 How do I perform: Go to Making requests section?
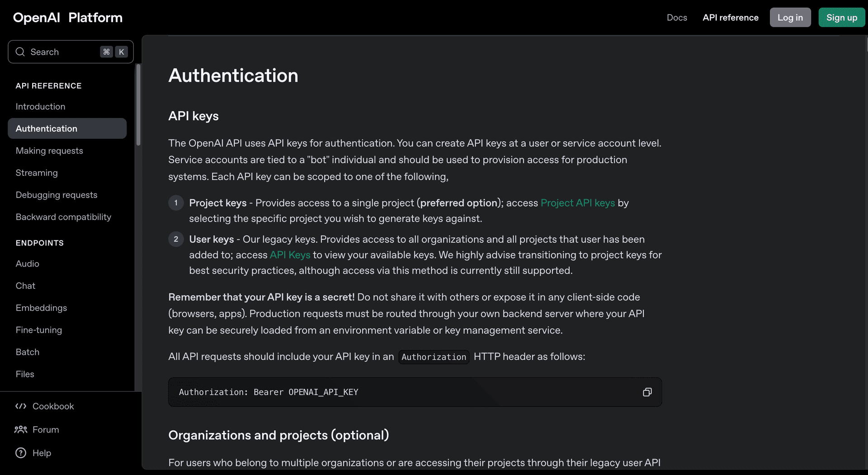tap(49, 151)
